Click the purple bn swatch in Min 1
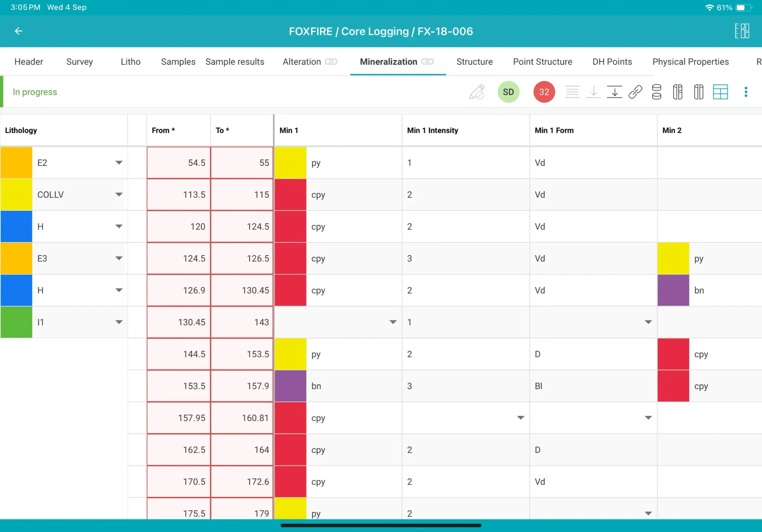Screen dimensions: 762x532 [290, 386]
